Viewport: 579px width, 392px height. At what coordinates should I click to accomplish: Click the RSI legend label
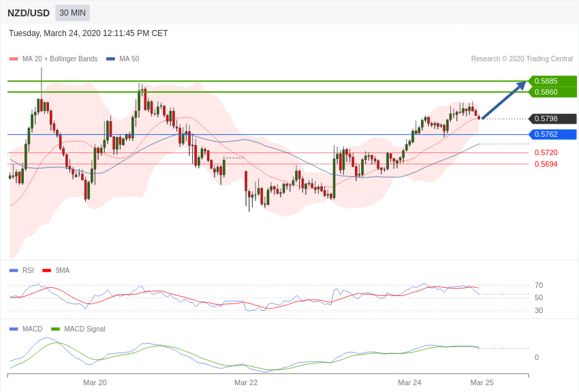28,270
